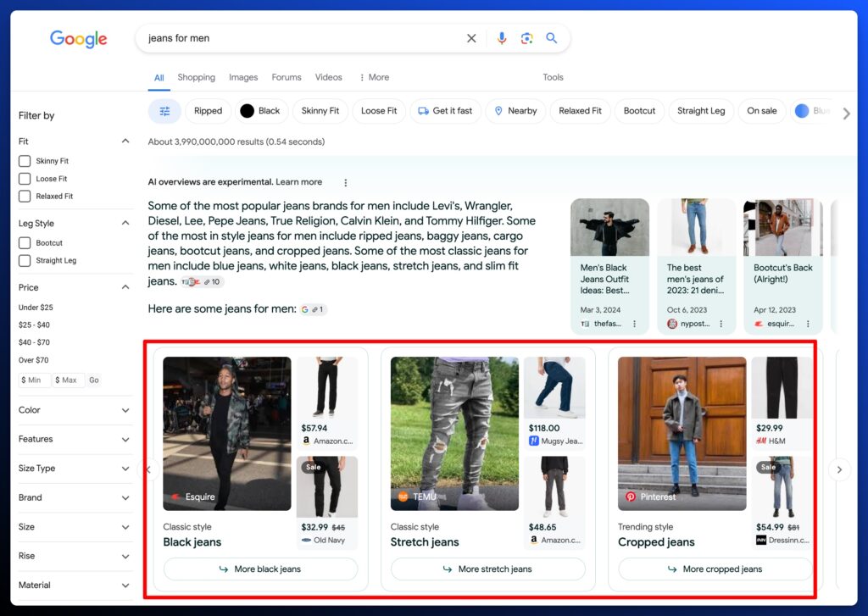Image resolution: width=868 pixels, height=616 pixels.
Task: Clear the search box with X icon
Action: [471, 38]
